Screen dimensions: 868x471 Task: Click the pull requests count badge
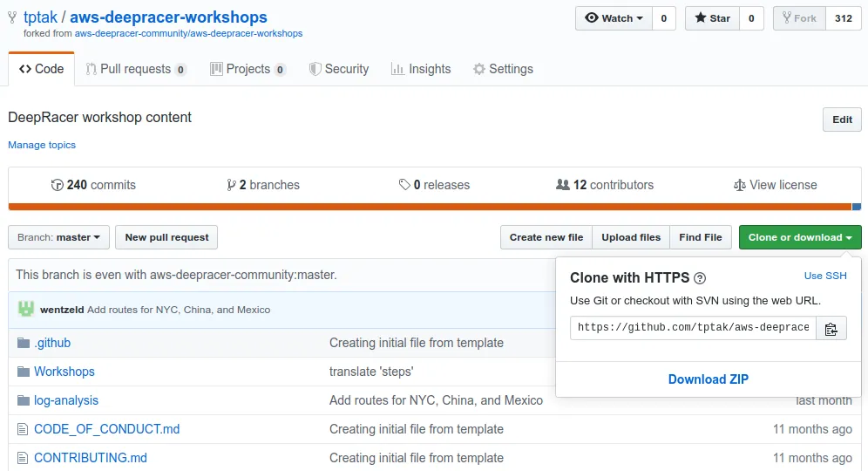180,70
